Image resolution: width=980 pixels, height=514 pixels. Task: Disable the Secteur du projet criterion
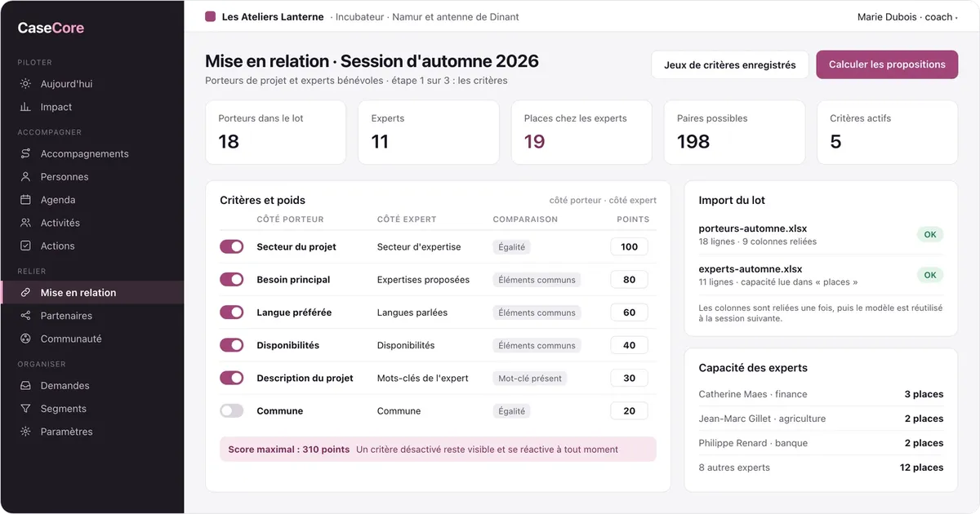coord(232,246)
